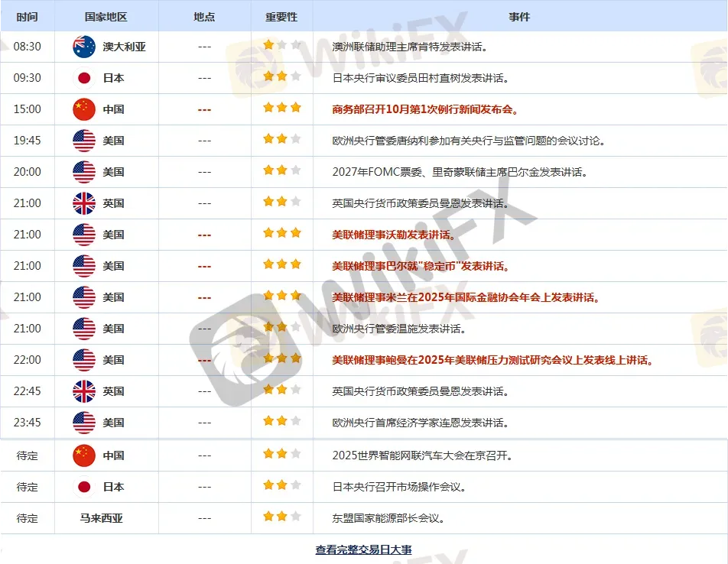728x564 pixels.
Task: Select 日本央行召开市场操作会议 text
Action: point(399,487)
